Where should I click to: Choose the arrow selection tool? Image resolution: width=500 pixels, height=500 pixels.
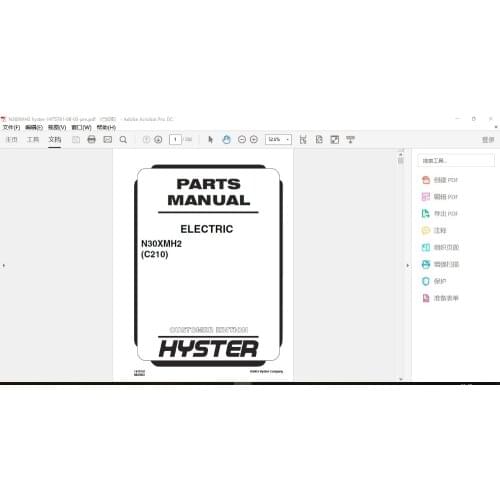[x=210, y=139]
